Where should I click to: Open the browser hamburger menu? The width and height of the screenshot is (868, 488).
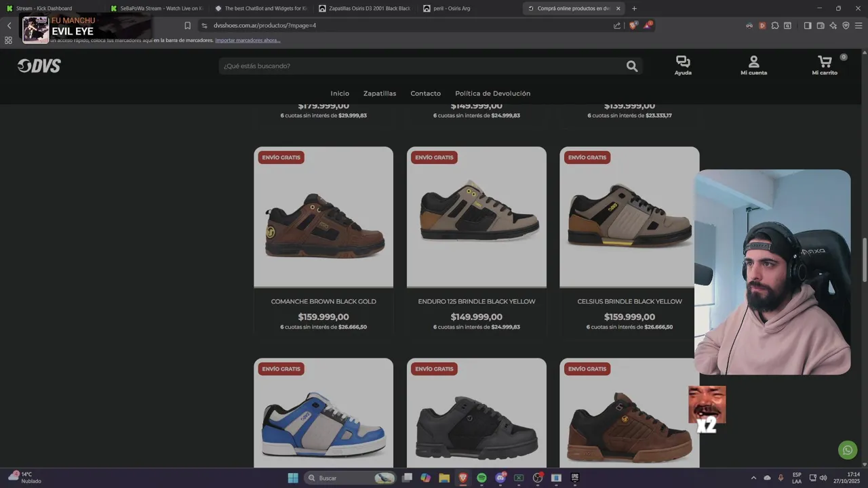(859, 26)
